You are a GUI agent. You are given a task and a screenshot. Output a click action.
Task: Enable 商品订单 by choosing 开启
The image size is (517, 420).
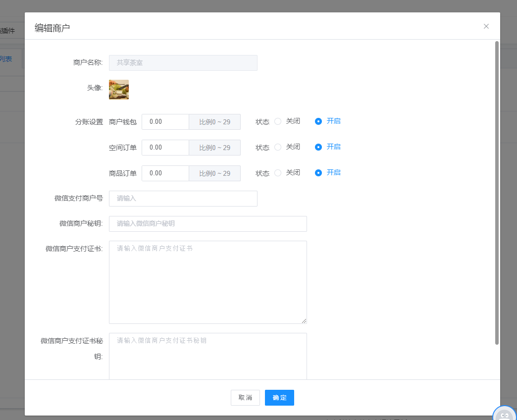pos(318,173)
